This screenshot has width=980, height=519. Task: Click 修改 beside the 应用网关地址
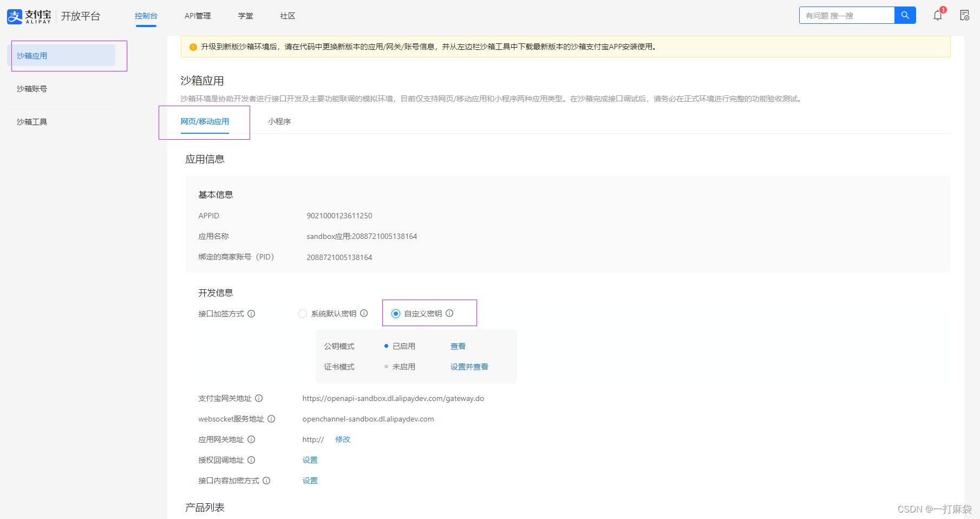[342, 439]
